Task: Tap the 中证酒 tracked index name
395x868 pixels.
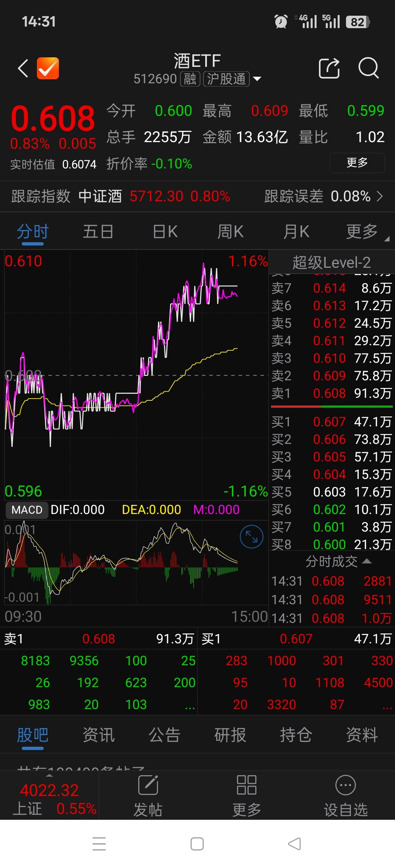Action: [x=100, y=196]
